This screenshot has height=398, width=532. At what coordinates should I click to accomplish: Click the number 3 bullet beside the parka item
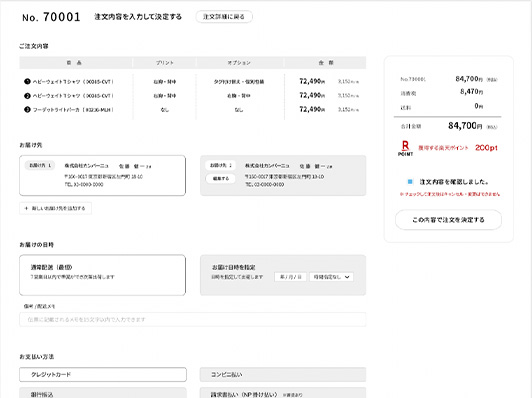pos(27,110)
